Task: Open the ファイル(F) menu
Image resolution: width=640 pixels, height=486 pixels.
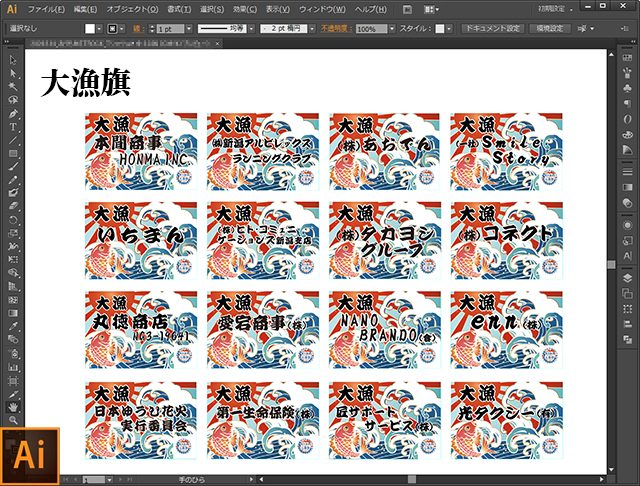Action: pos(46,9)
